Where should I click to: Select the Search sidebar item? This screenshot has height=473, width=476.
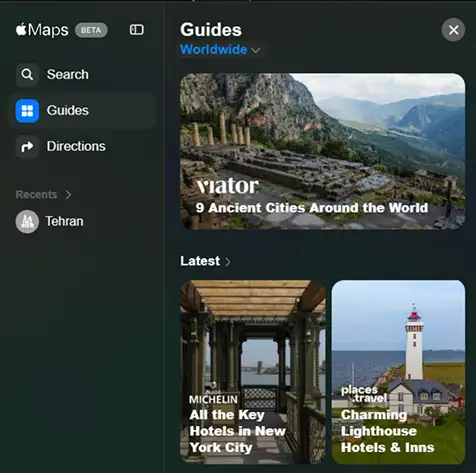[x=82, y=74]
